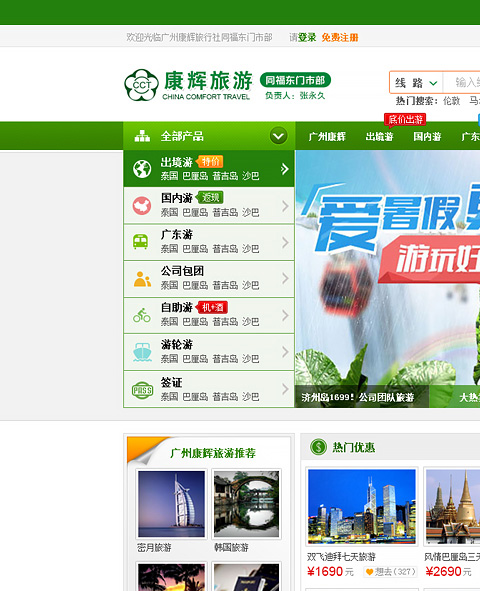
Task: Click the CCT flower logo icon
Action: point(141,85)
